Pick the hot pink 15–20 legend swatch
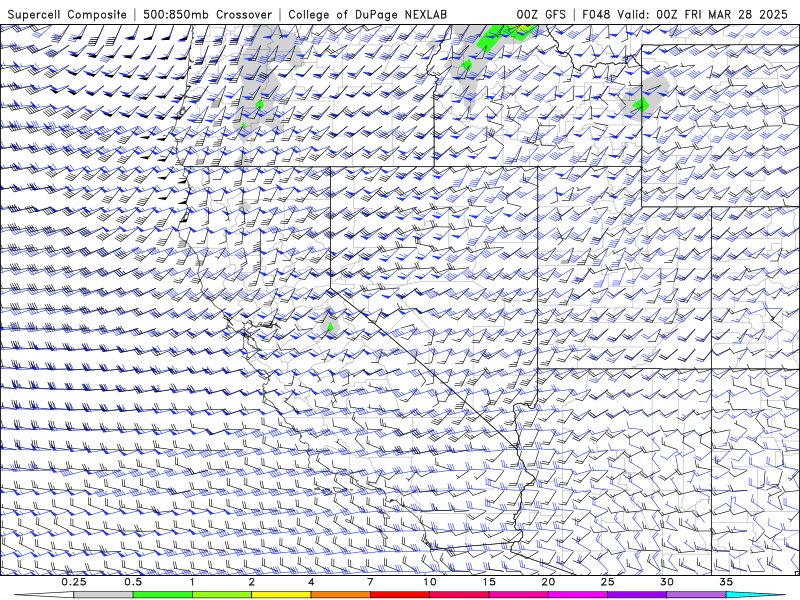Screen dimensions: 800x600 [518, 595]
